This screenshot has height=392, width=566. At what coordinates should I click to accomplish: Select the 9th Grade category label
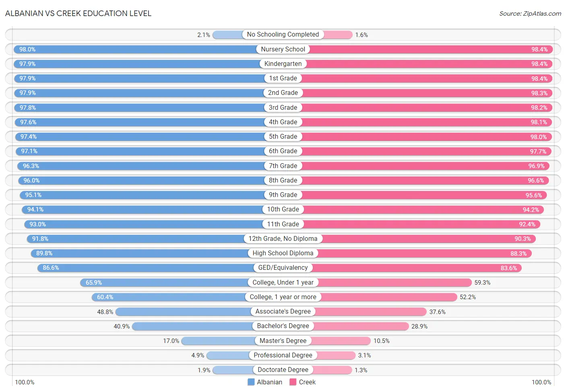283,195
